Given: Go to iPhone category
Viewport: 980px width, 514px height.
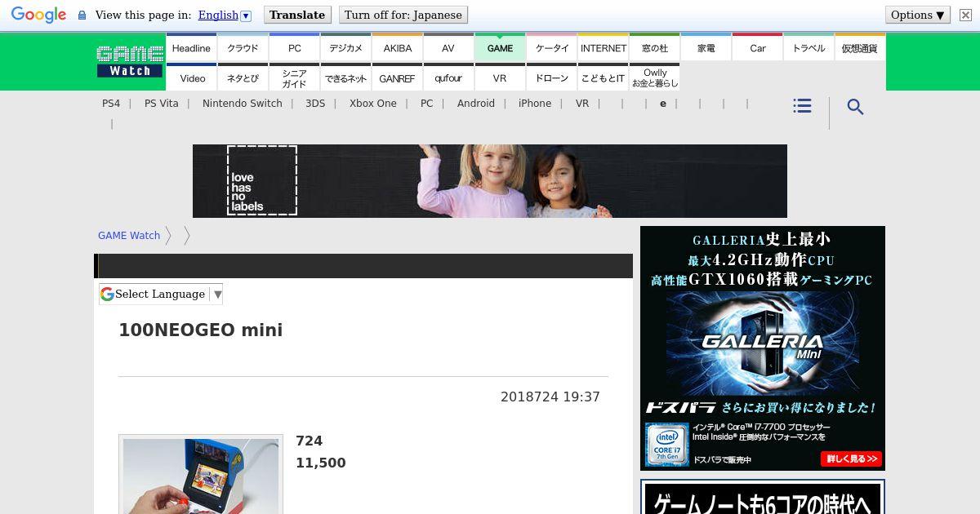Looking at the screenshot, I should (x=535, y=104).
